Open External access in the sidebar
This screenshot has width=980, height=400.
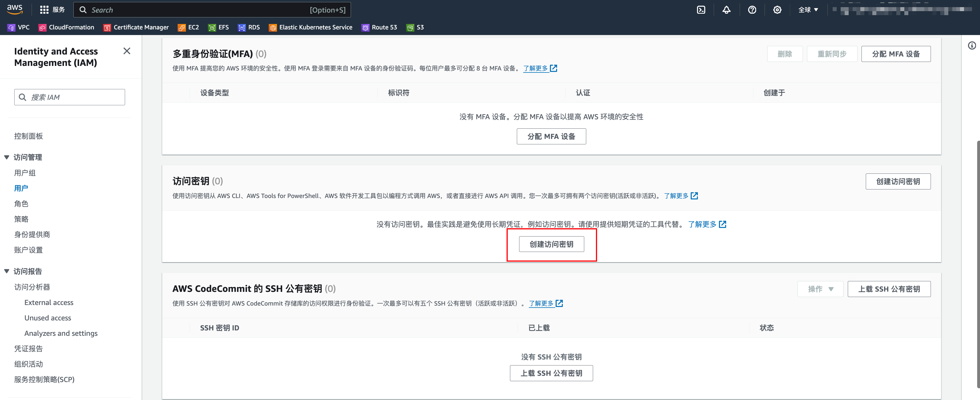[x=49, y=302]
